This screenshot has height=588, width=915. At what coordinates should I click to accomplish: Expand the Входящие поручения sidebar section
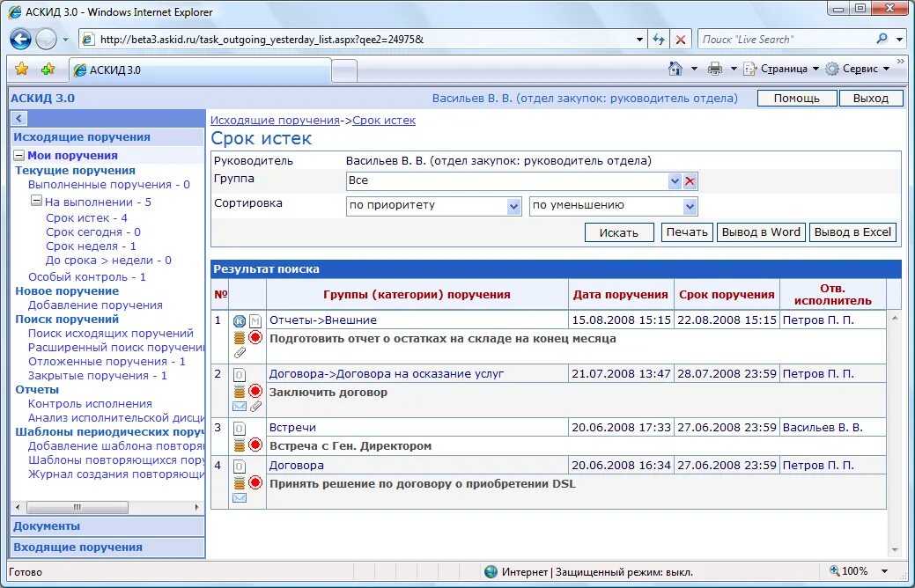(x=108, y=548)
